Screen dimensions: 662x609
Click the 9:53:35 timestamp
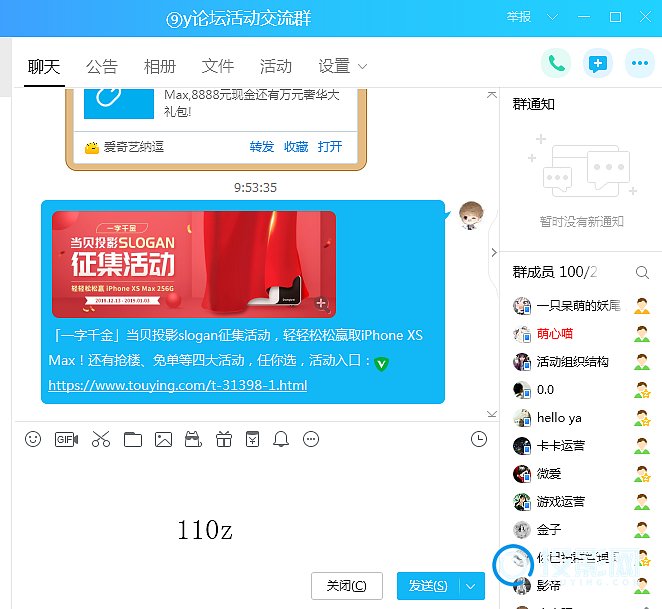tap(255, 188)
